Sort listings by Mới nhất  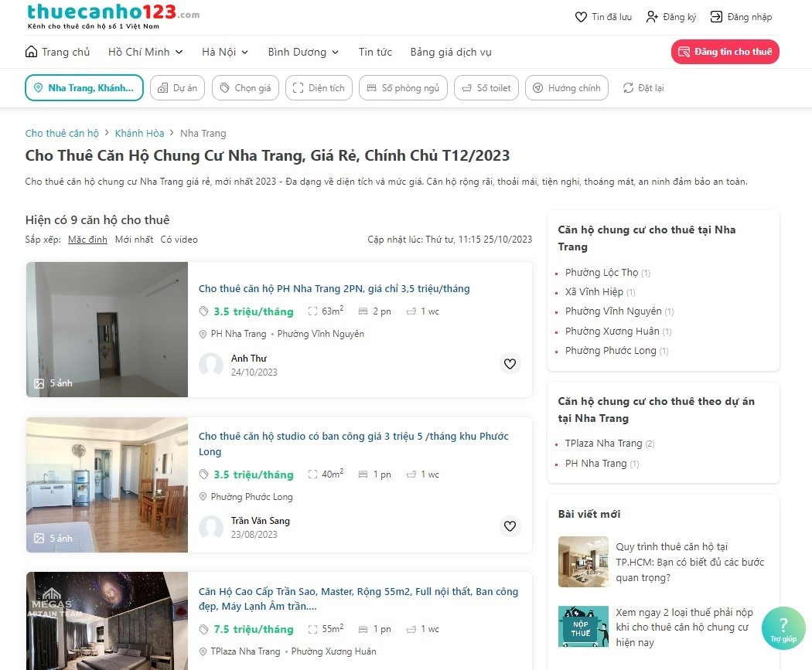(x=134, y=240)
